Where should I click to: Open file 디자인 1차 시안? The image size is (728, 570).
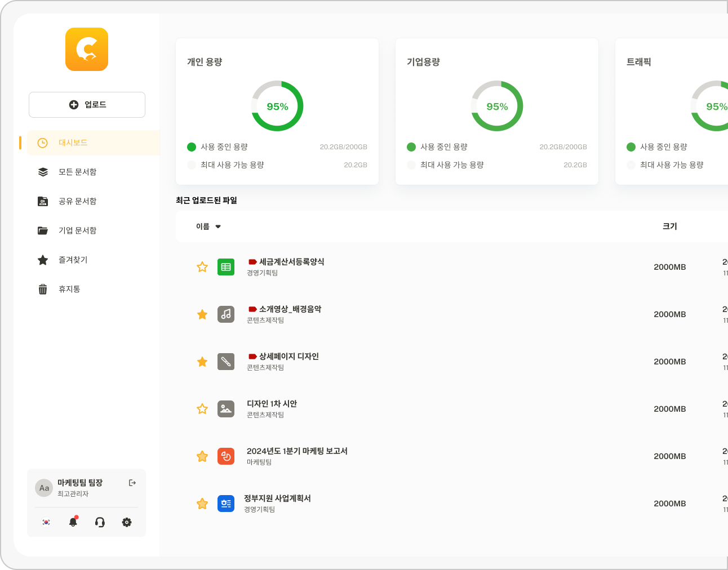272,404
